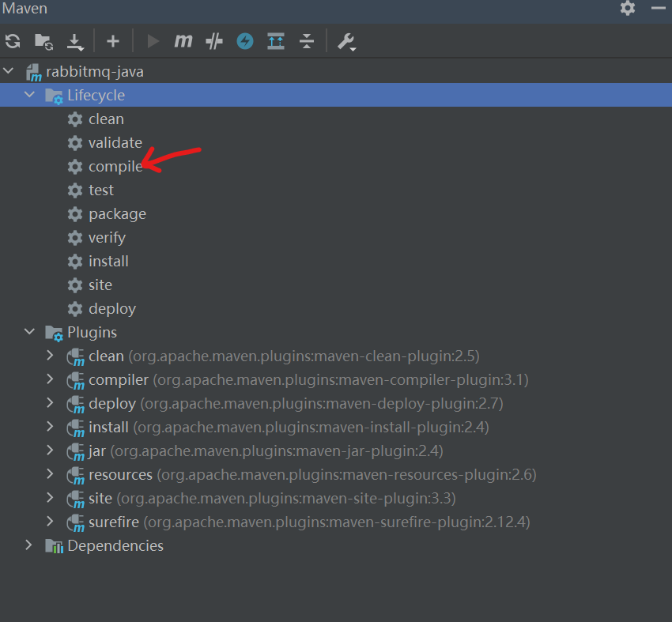
Task: Click gear icon beside test phase
Action: click(75, 190)
